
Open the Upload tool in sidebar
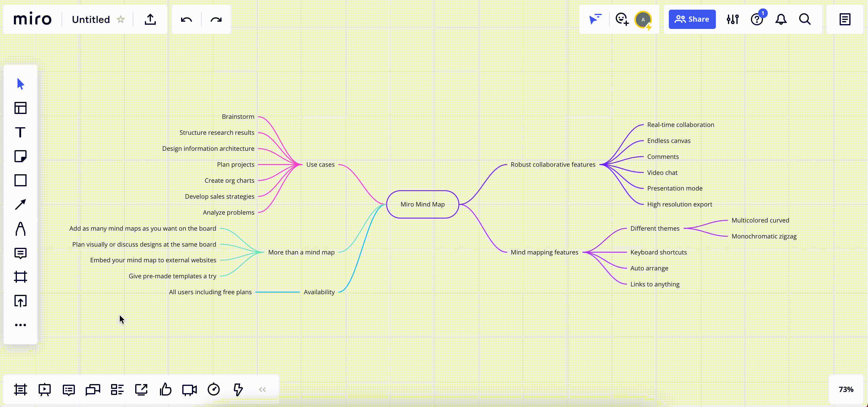20,301
